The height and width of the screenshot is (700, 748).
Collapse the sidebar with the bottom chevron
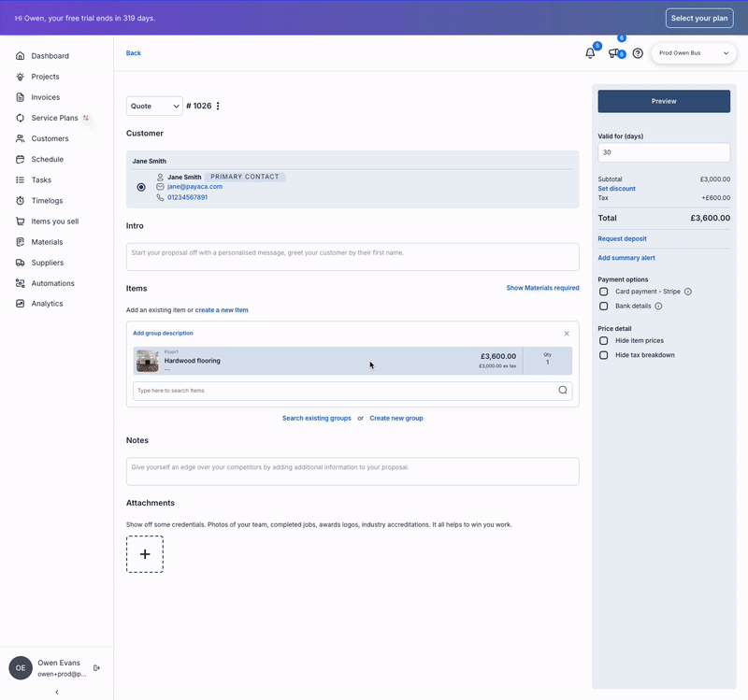point(57,693)
